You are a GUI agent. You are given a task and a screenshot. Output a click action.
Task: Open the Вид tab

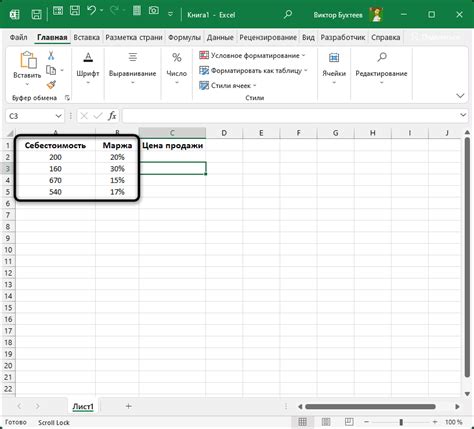pyautogui.click(x=308, y=37)
